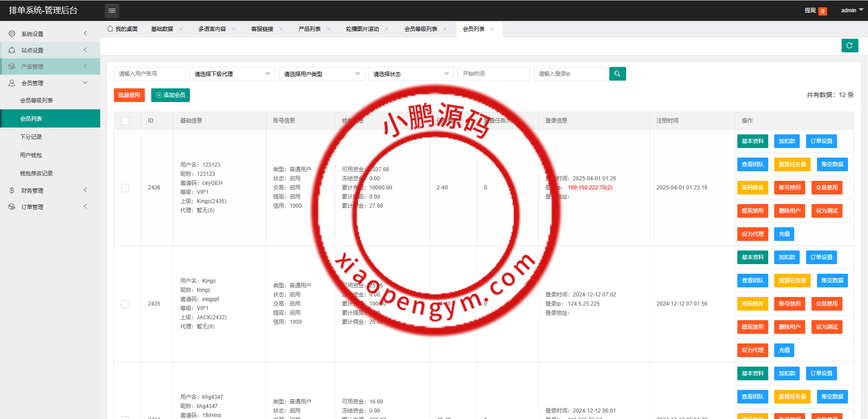Click the home icon for 我的桌面

coord(110,29)
